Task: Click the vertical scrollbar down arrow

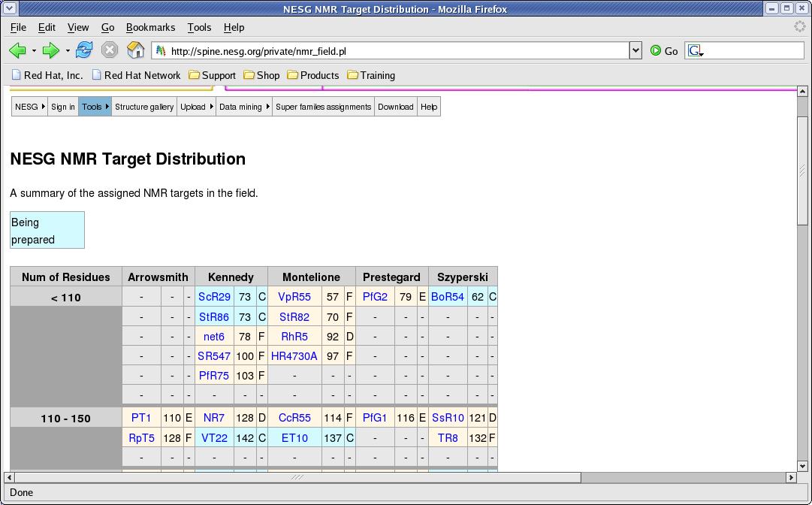Action: click(802, 466)
